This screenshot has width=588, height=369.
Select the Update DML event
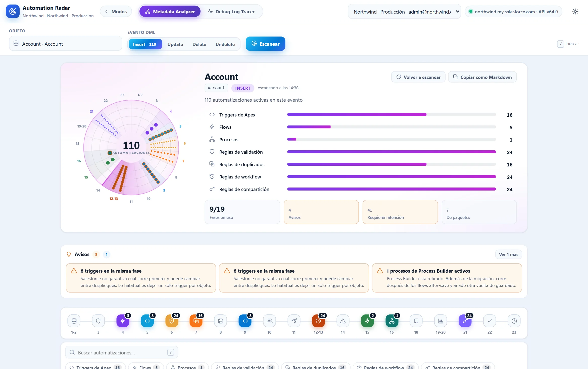click(175, 44)
